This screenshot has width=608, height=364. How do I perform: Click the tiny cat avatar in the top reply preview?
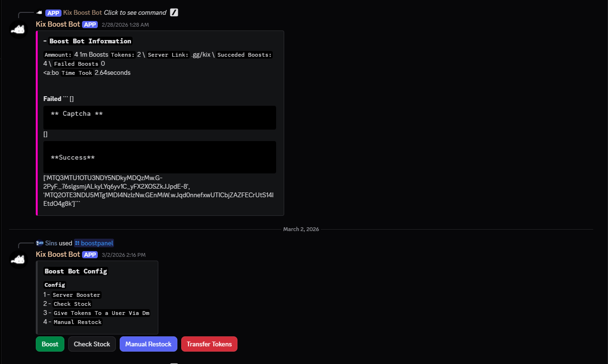[40, 12]
